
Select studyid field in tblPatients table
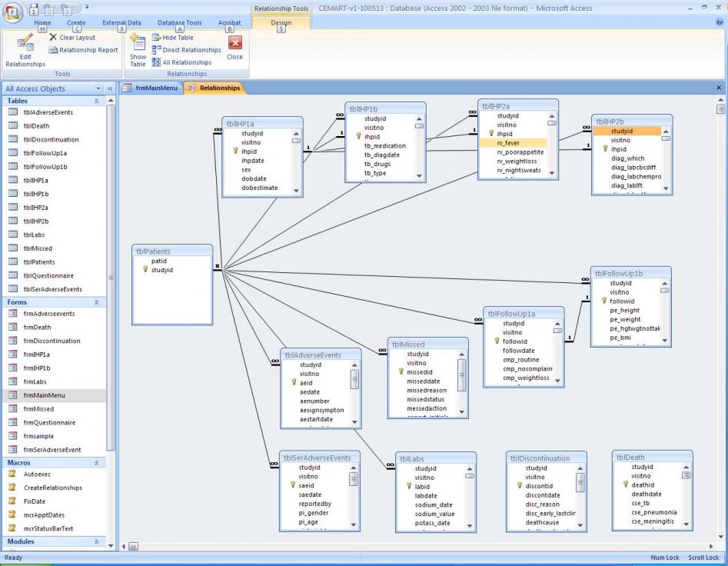click(162, 270)
